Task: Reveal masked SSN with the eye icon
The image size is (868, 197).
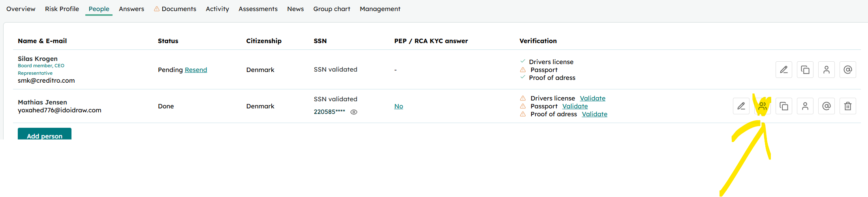Action: click(x=354, y=112)
